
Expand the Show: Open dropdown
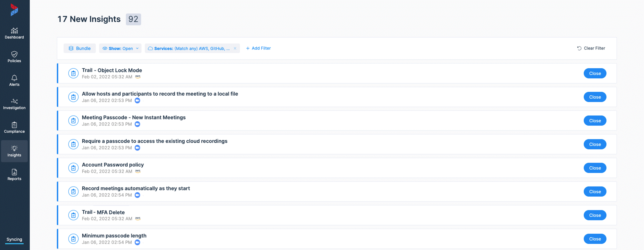click(120, 48)
